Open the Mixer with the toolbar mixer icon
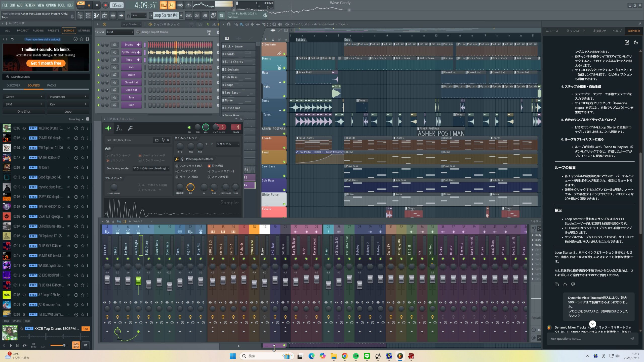Screen dimensions: 644x362 point(113,16)
